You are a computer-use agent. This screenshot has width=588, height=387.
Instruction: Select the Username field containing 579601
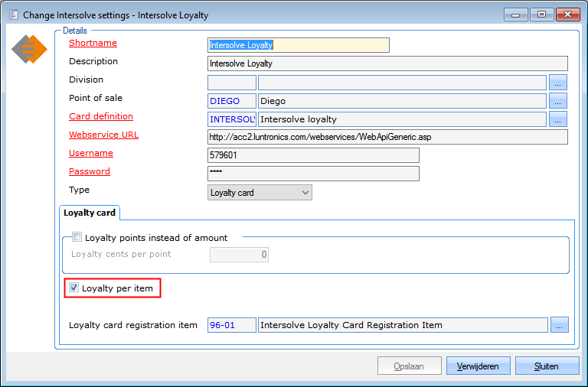point(313,155)
